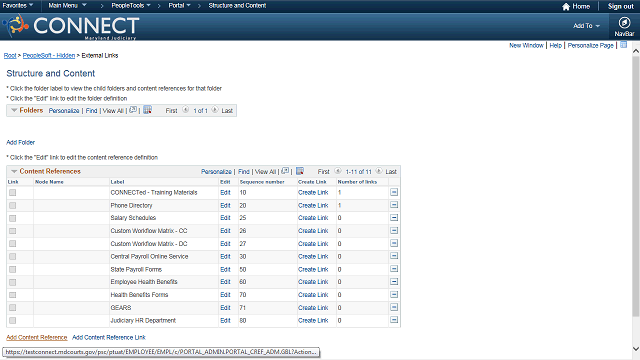Click View All in Content References header

coord(265,172)
